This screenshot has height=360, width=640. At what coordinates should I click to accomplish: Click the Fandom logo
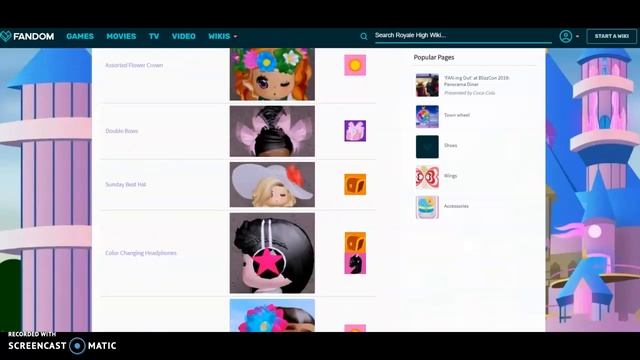[x=27, y=36]
